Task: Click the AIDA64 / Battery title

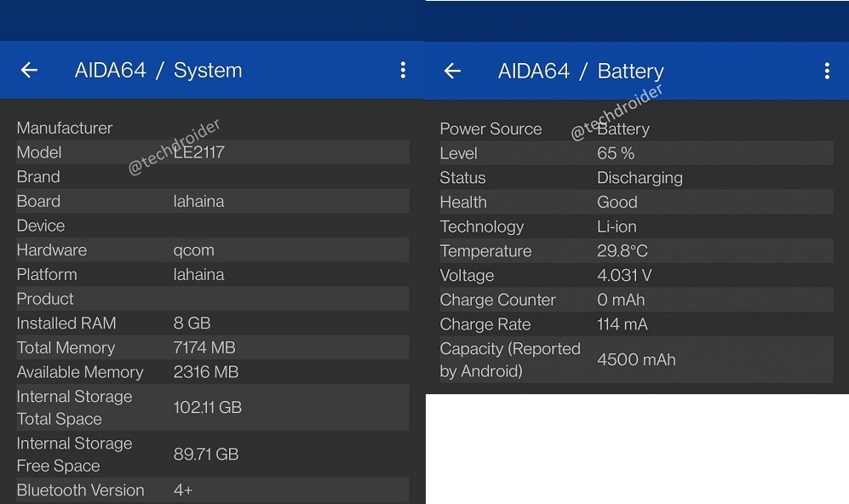Action: click(x=581, y=72)
